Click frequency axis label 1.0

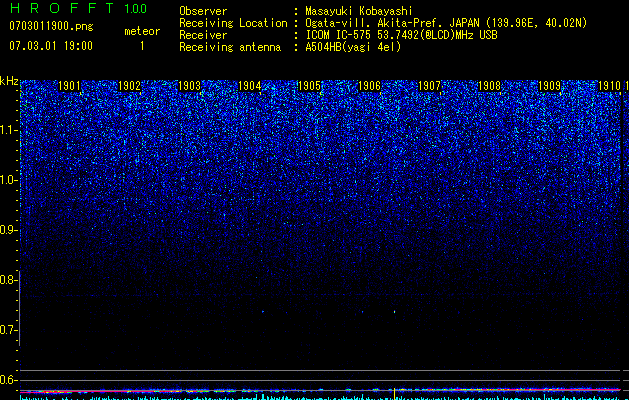click(9, 180)
